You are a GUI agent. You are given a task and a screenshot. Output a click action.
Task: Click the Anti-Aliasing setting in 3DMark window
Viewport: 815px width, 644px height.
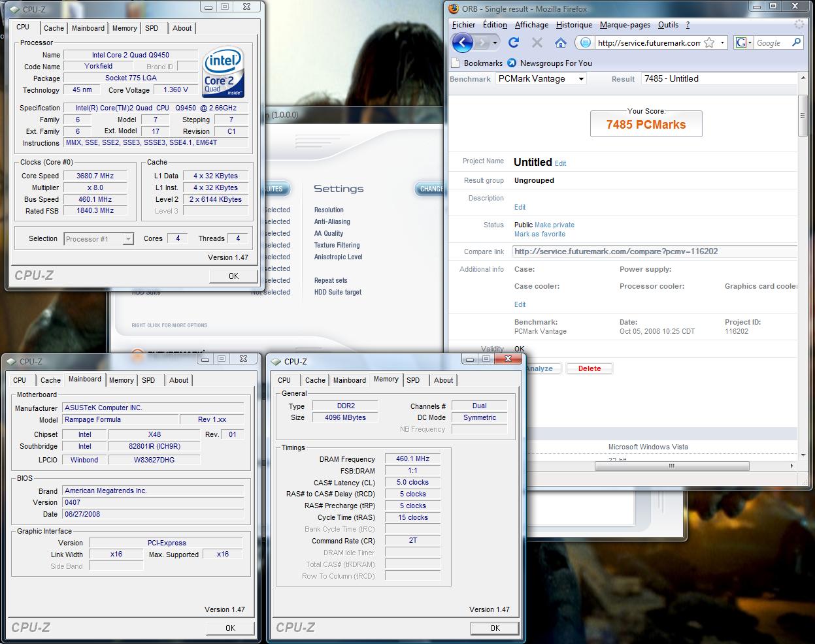(x=332, y=221)
